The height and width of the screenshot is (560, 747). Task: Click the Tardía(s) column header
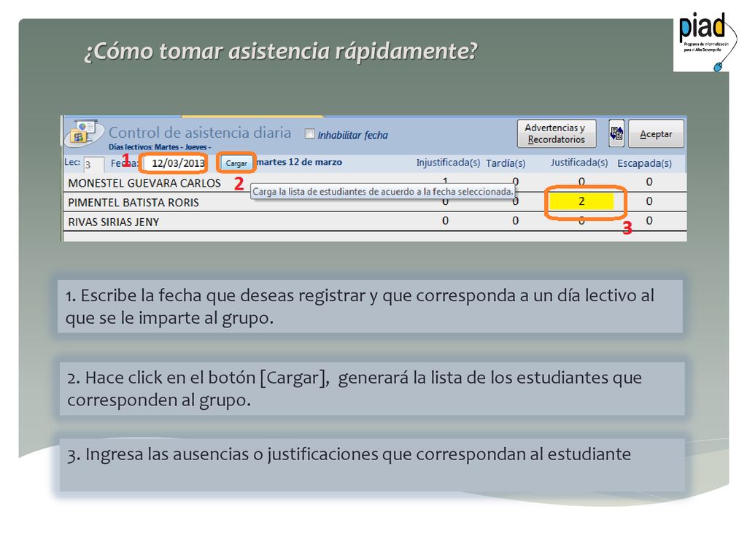tap(506, 163)
